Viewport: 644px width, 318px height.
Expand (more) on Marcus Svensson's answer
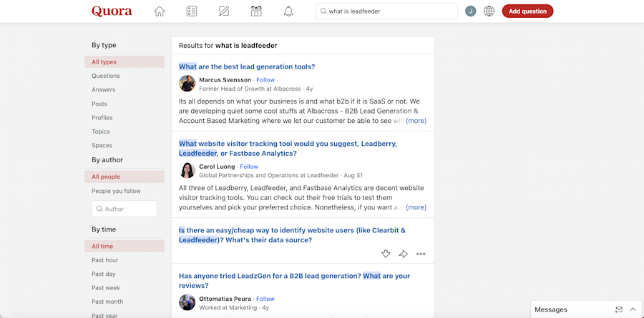pos(416,121)
